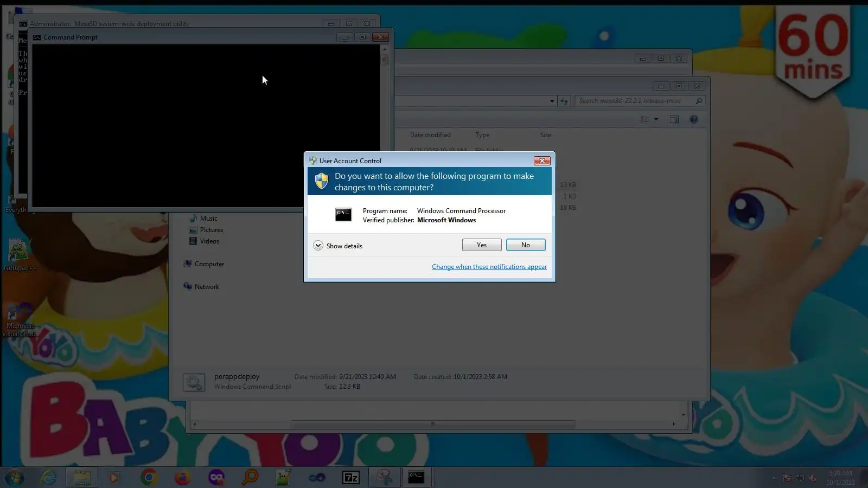Toggle the Explorer preview pane
The height and width of the screenshot is (488, 868).
tap(674, 119)
